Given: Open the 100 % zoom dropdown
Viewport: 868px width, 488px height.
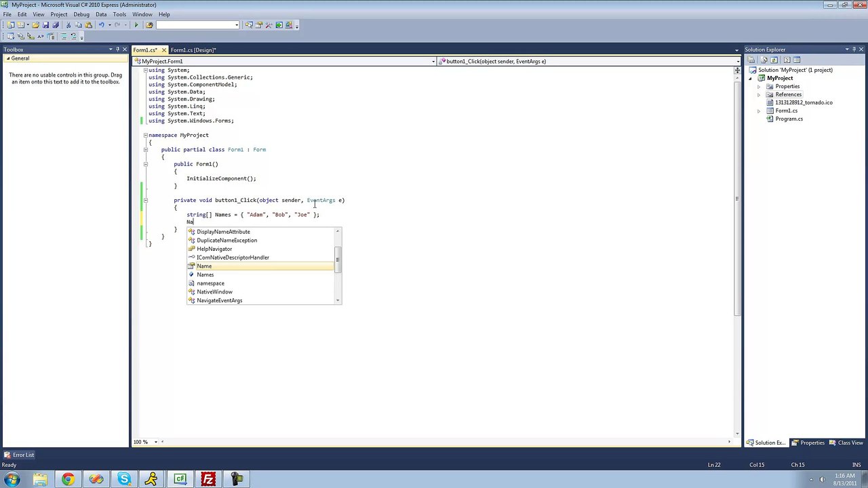Looking at the screenshot, I should click(155, 442).
